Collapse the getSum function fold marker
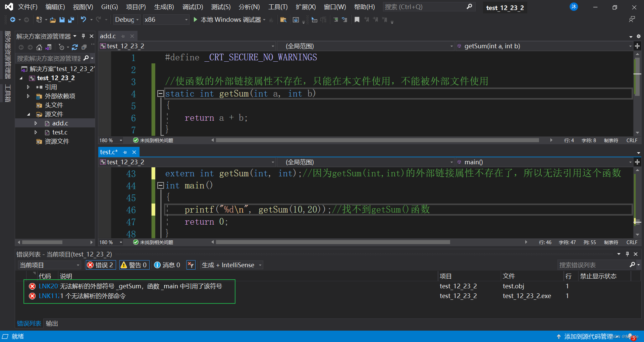Image resolution: width=644 pixels, height=342 pixels. click(160, 94)
